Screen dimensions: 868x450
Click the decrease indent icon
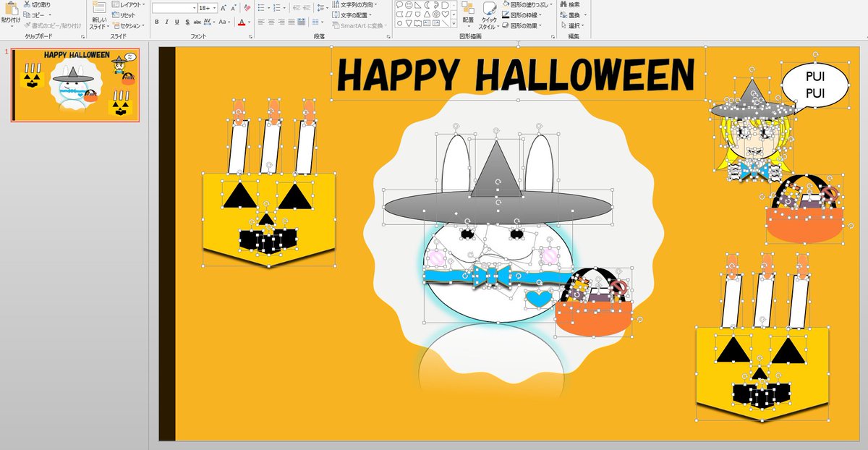tap(296, 7)
